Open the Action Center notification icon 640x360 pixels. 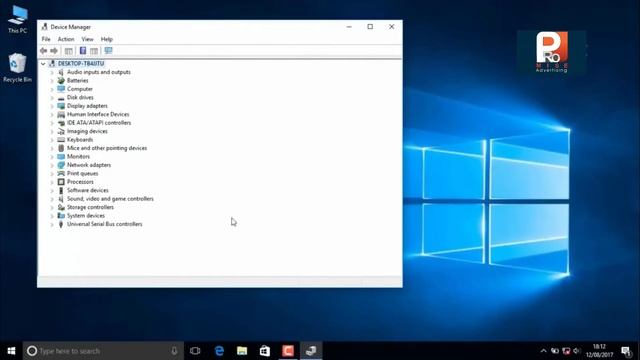click(x=626, y=351)
